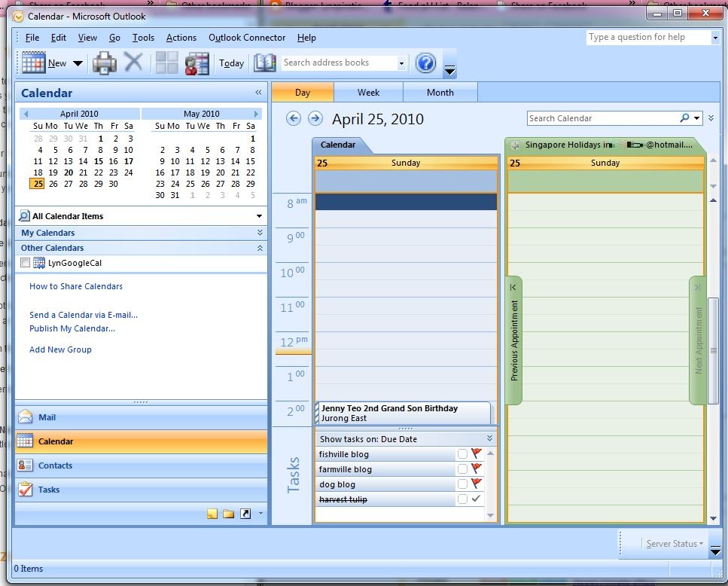Open Jenny Teo 2nd Grand Son Birthday appointment
The image size is (728, 586).
point(403,413)
